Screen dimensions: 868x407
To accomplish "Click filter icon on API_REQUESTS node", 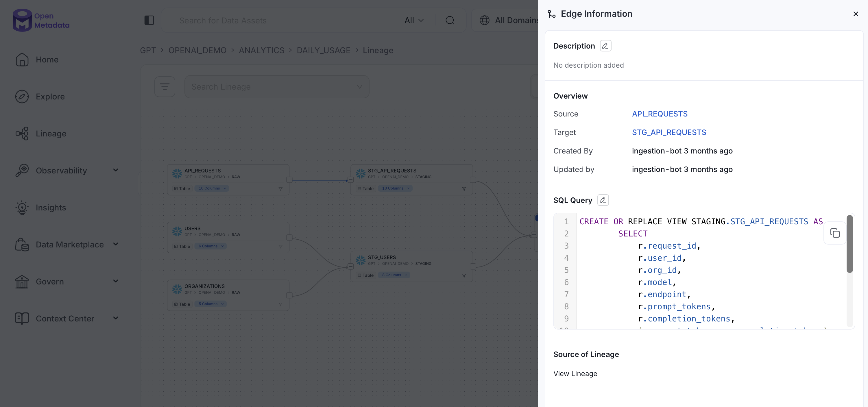I will (280, 189).
